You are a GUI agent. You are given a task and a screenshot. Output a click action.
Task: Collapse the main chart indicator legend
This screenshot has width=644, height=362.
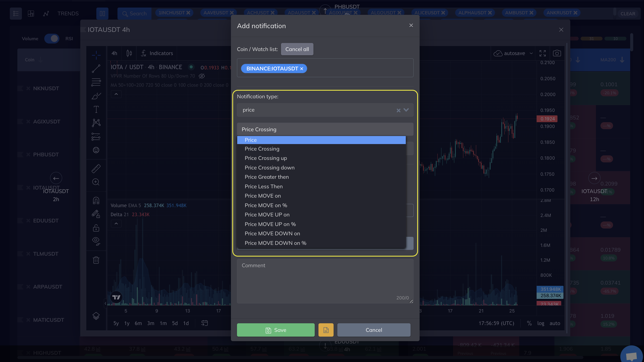click(116, 94)
